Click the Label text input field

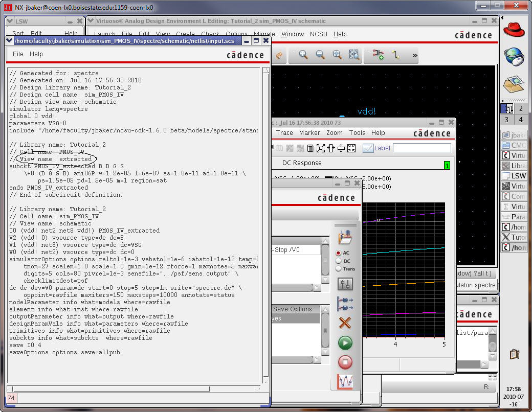click(422, 148)
